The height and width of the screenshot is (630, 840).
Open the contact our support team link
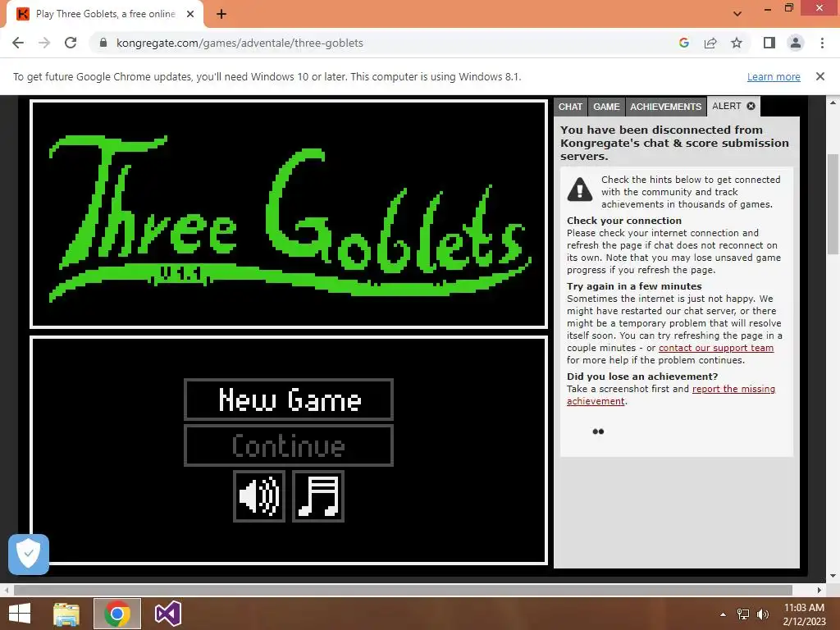[x=715, y=348]
